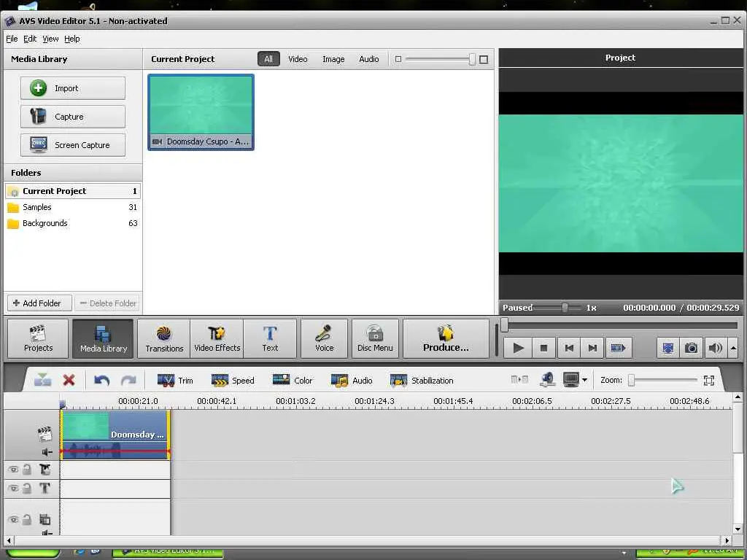Click the green plus Import button
Viewport: 747px width, 560px height.
73,88
